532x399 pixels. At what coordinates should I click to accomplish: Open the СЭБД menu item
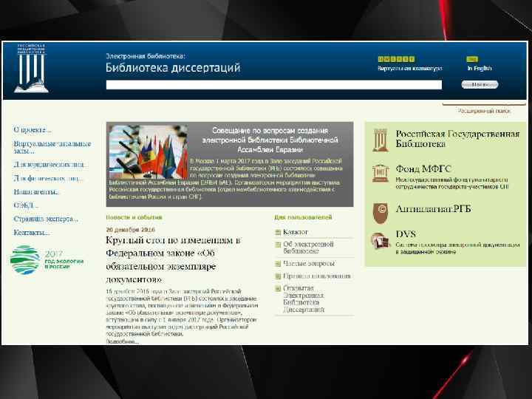coord(26,205)
